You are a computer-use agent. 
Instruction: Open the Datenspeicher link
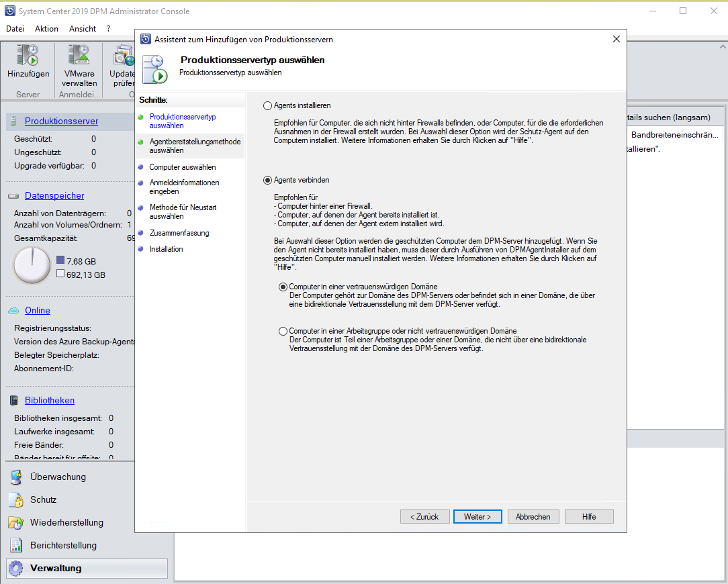point(54,196)
